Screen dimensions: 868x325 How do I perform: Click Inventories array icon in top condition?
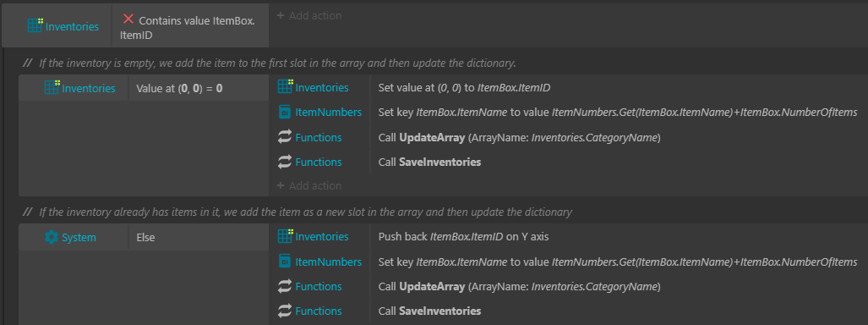[x=35, y=26]
